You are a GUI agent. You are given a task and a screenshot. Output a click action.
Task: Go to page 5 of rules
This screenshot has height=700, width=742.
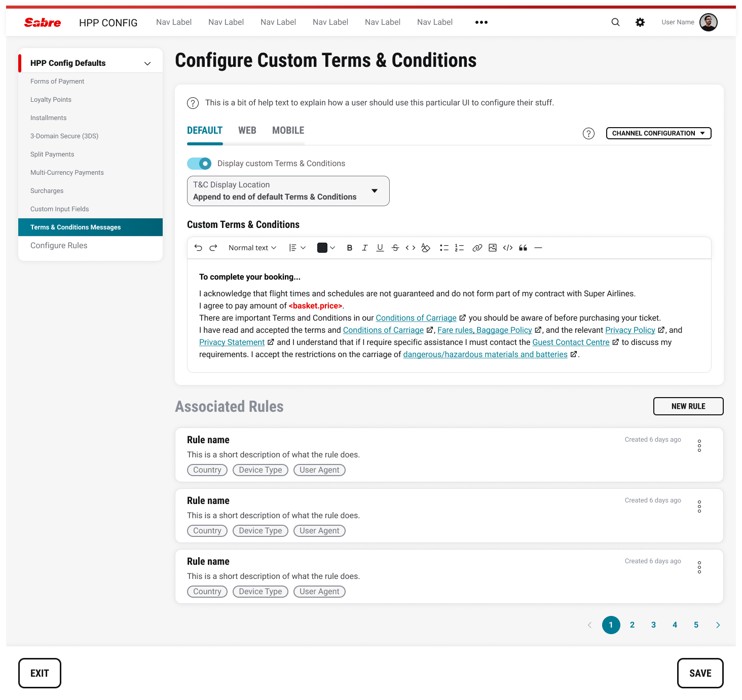click(696, 625)
